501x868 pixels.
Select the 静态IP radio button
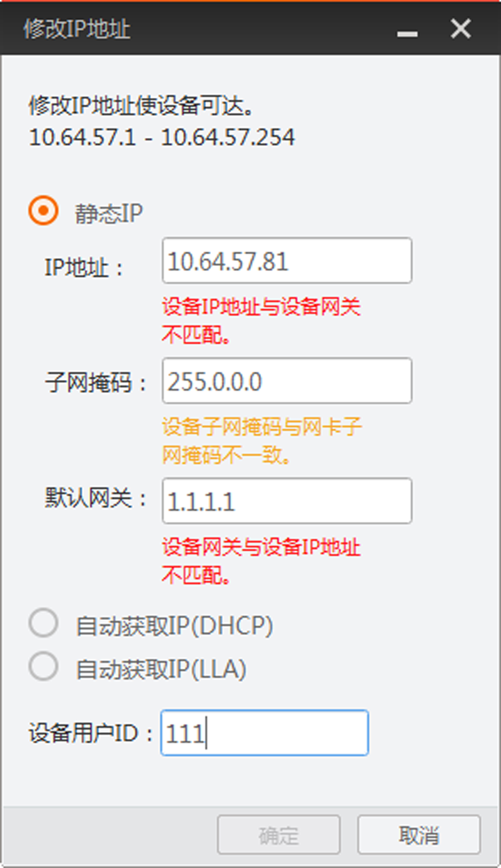point(43,211)
